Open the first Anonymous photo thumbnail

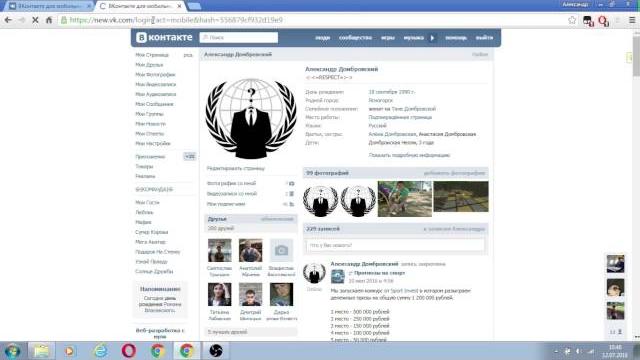click(321, 200)
